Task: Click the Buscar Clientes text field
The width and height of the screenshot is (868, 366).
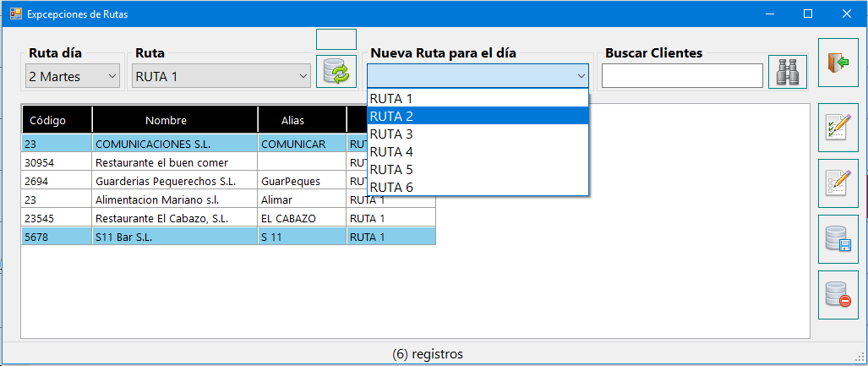Action: point(683,76)
